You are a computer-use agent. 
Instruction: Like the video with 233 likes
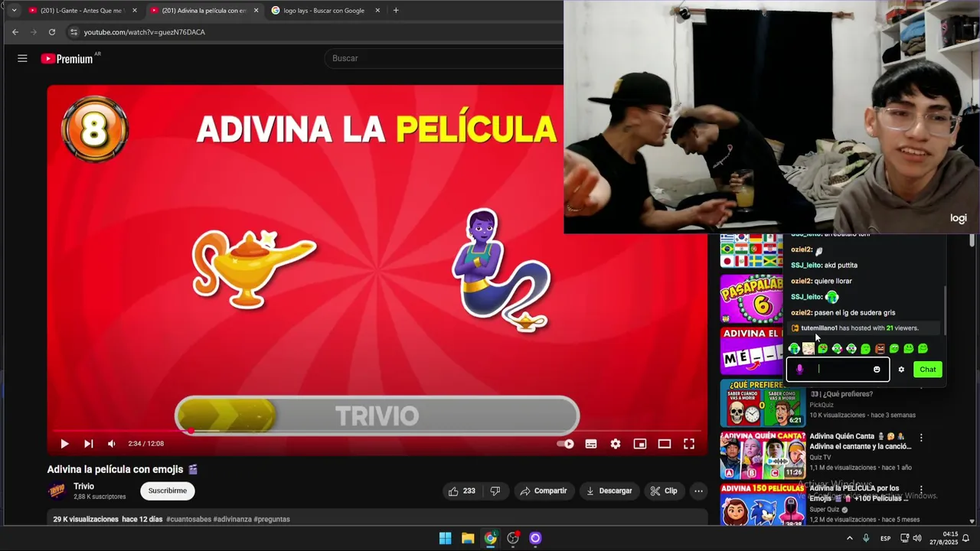coord(462,491)
